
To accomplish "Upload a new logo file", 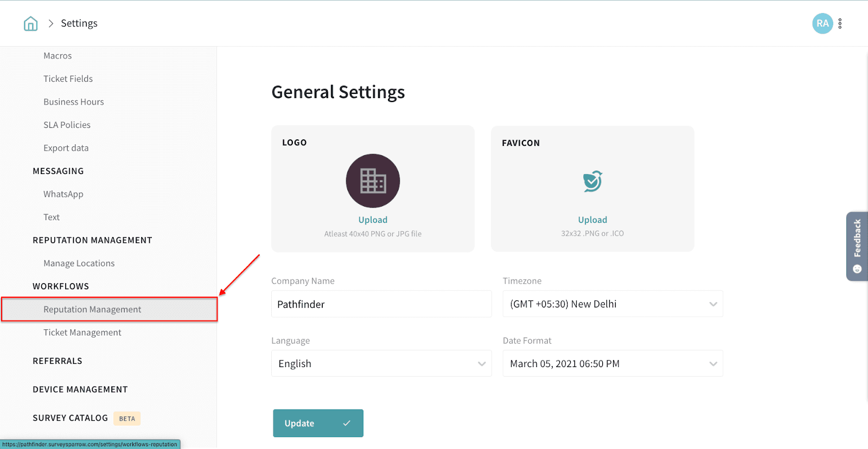I will coord(373,220).
